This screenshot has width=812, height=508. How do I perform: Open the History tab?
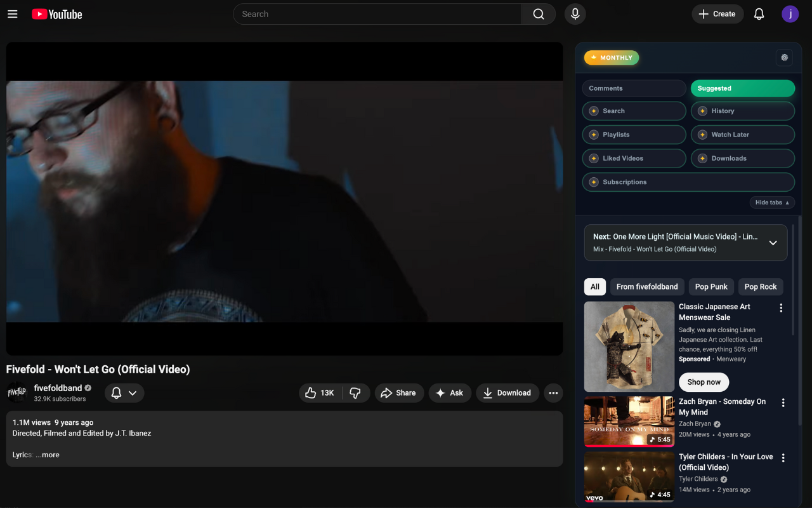point(743,110)
